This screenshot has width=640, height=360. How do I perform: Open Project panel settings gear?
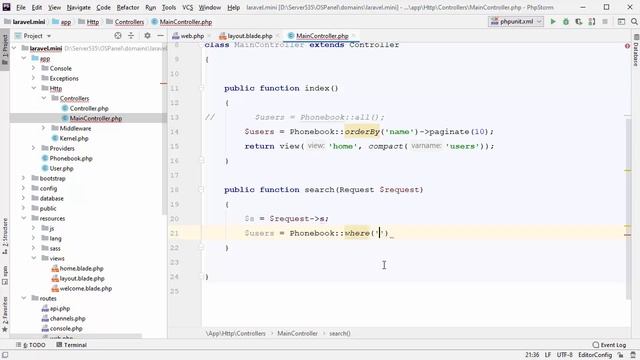tap(147, 36)
